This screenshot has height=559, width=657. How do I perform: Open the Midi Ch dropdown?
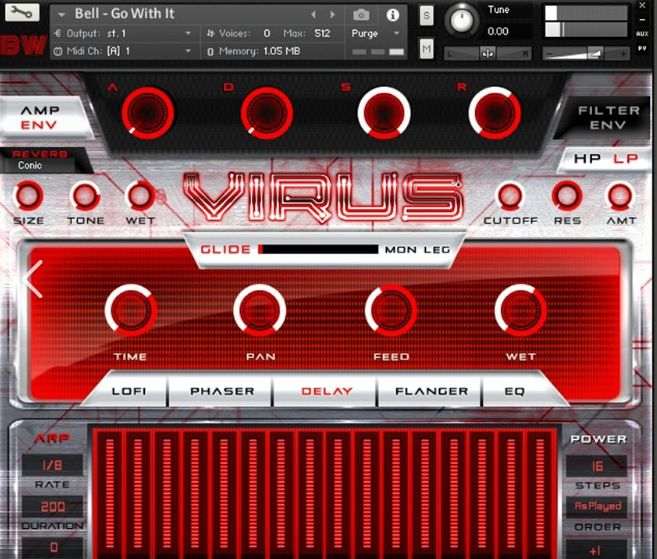(124, 51)
